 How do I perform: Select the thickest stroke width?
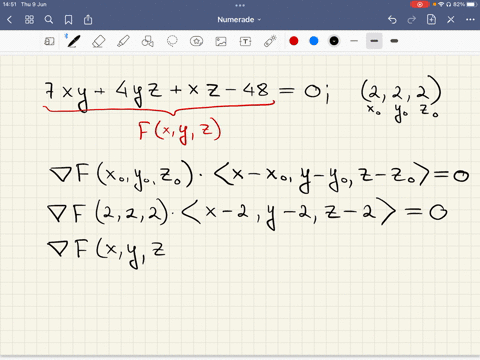tap(394, 41)
